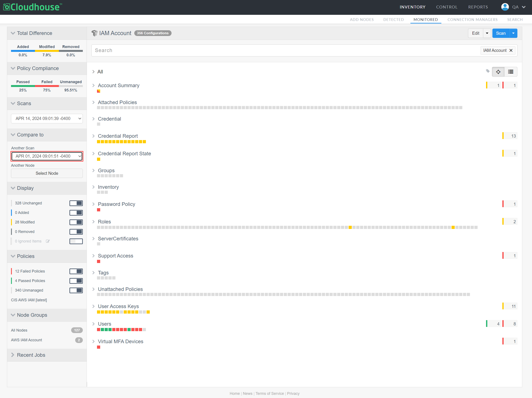Open the Edit button dropdown arrow

tap(487, 33)
